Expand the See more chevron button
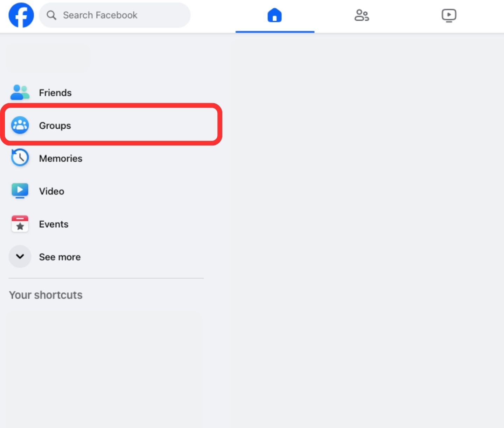This screenshot has height=428, width=504. tap(20, 257)
